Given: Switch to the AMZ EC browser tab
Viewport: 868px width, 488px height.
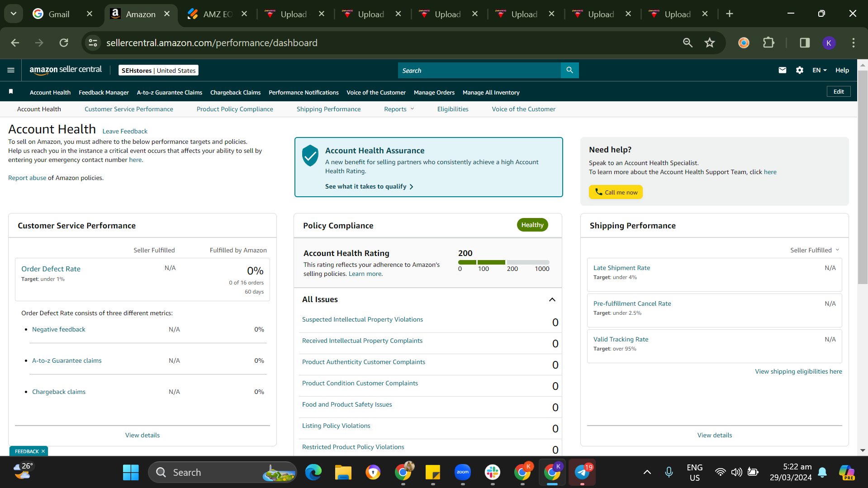Looking at the screenshot, I should (217, 14).
